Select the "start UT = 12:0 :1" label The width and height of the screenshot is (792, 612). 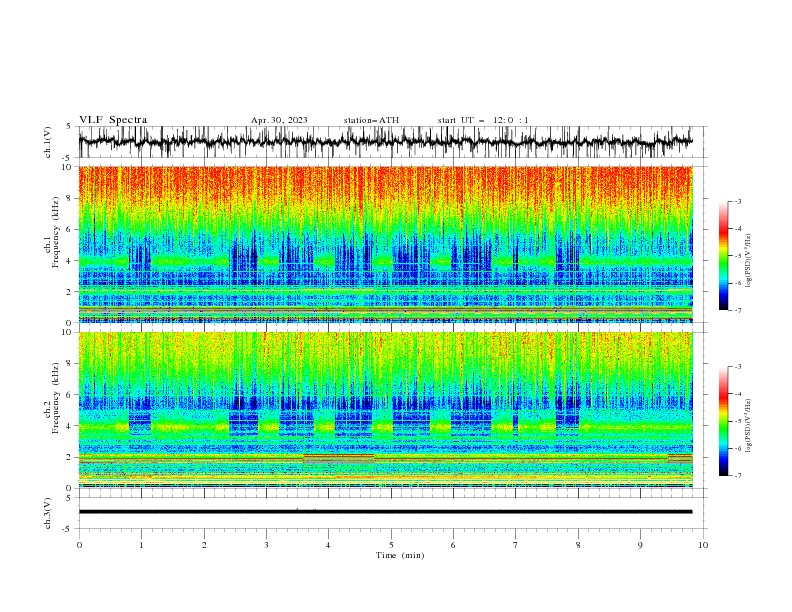click(483, 120)
